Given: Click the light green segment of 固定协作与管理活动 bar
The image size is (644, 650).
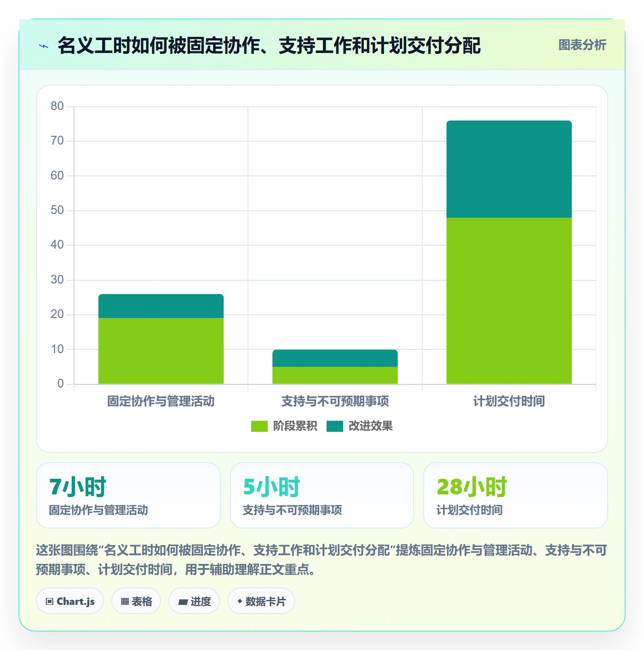Looking at the screenshot, I should (161, 351).
